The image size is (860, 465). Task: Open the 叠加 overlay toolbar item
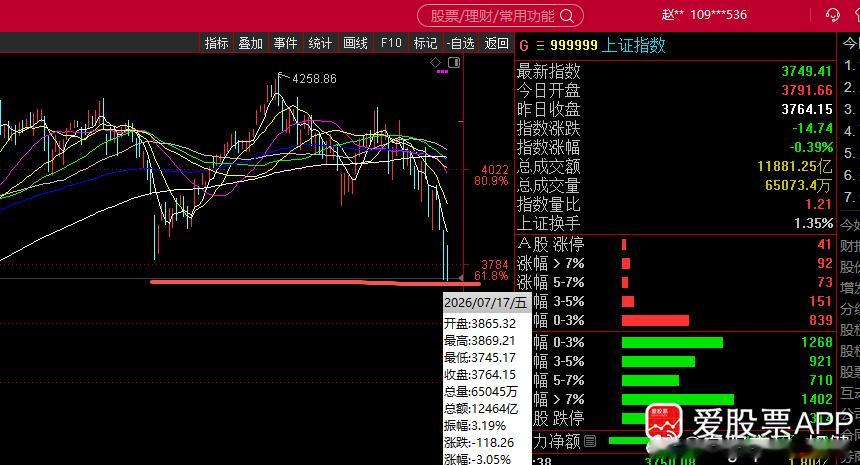tap(251, 43)
